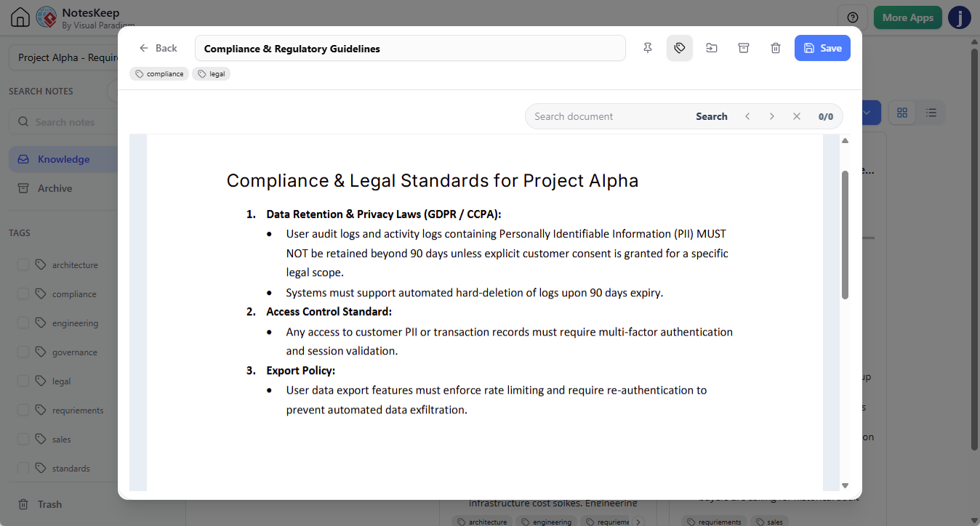
Task: Open the Trash section in the sidebar
Action: click(49, 504)
